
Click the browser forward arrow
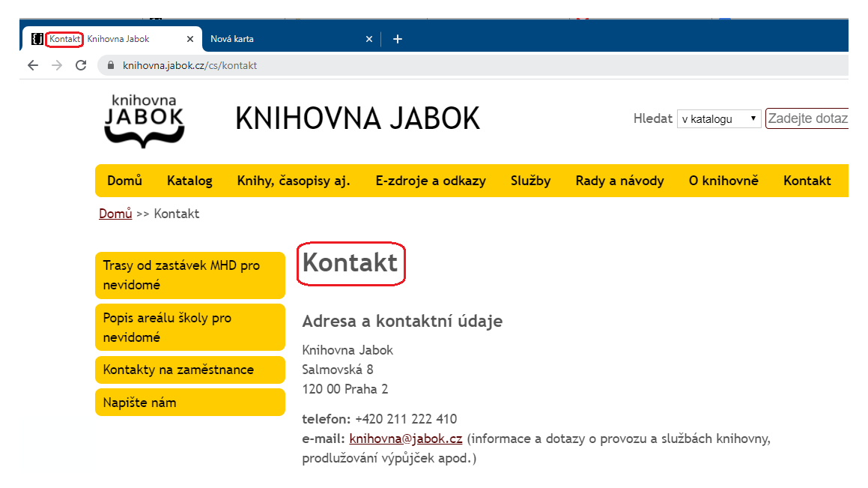pyautogui.click(x=57, y=65)
